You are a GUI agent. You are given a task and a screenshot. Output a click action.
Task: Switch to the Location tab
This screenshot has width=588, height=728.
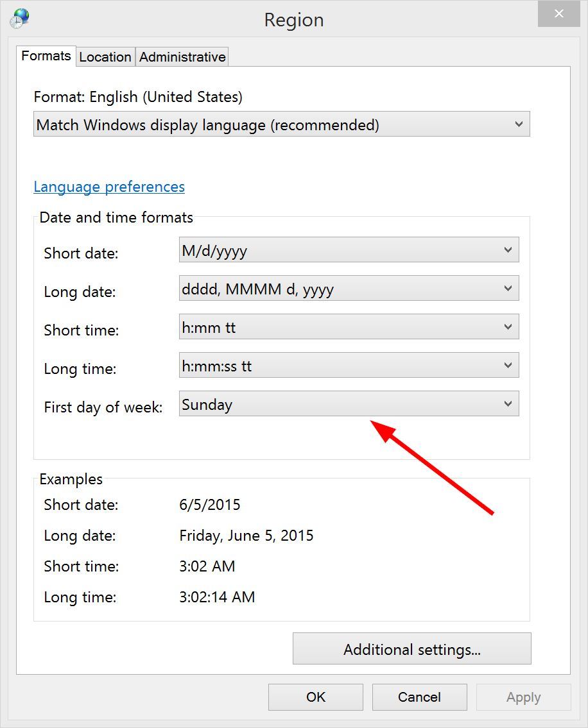(105, 57)
